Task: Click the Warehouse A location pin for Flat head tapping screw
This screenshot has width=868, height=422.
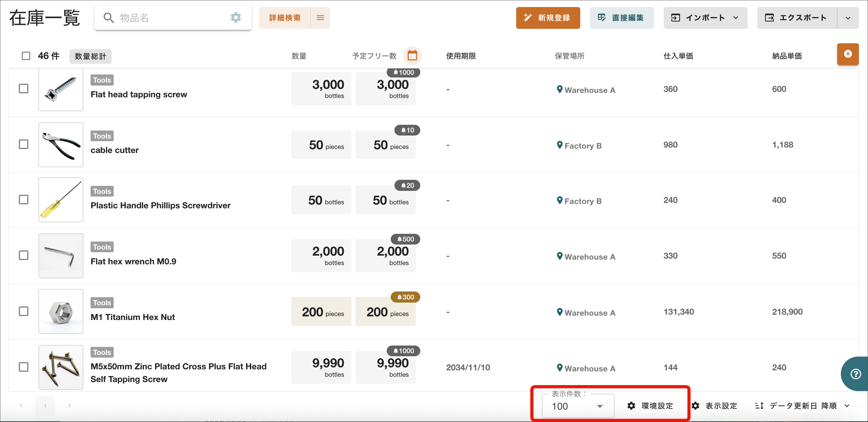Action: click(559, 89)
